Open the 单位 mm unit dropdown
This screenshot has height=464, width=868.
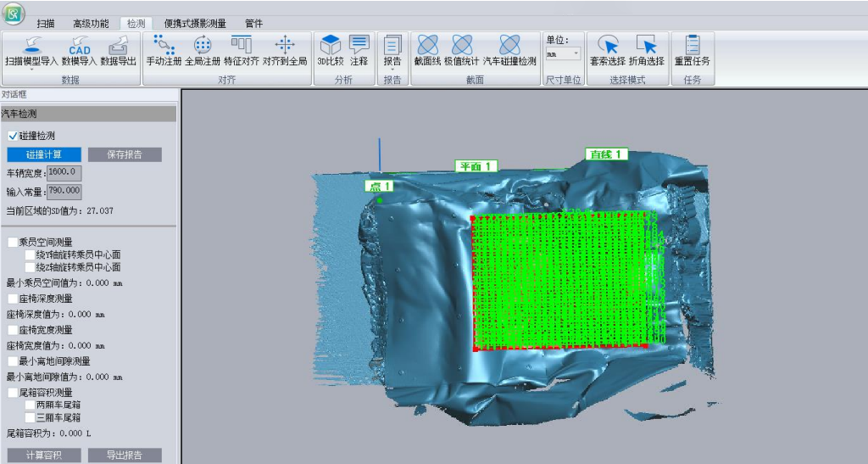pyautogui.click(x=563, y=54)
